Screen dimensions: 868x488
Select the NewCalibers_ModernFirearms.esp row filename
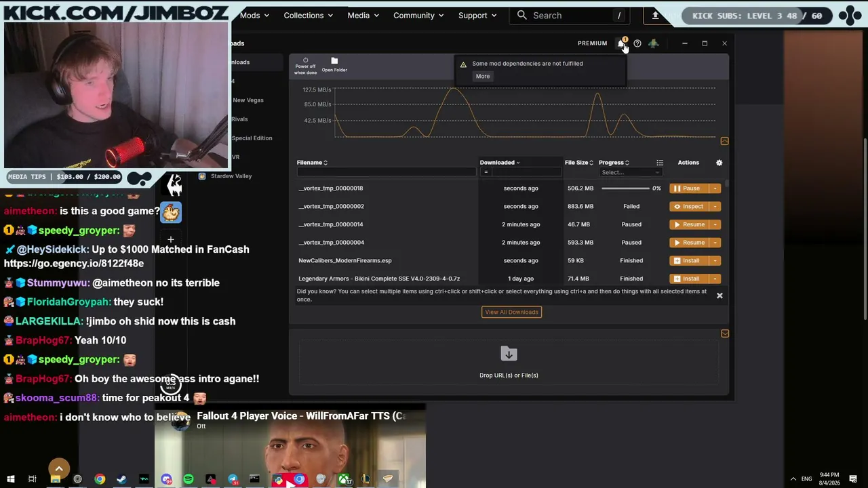coord(345,261)
